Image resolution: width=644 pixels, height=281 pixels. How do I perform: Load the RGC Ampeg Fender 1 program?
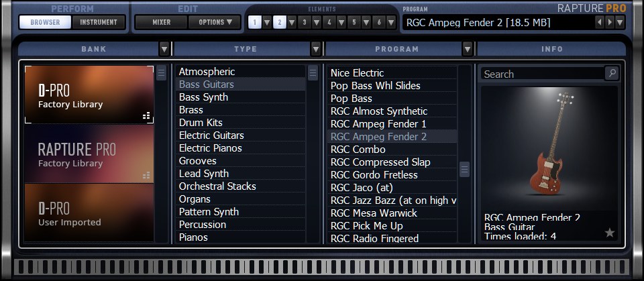pyautogui.click(x=392, y=123)
